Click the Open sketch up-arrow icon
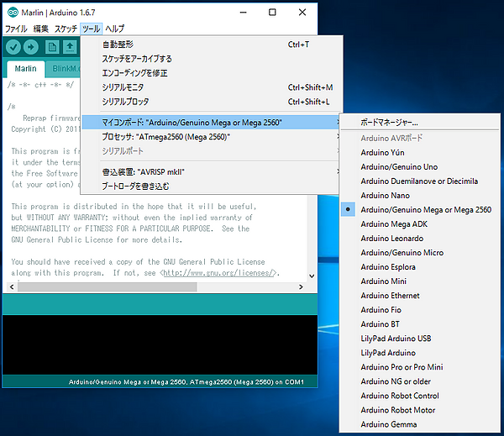Viewport: 504px width, 436px height. click(70, 47)
